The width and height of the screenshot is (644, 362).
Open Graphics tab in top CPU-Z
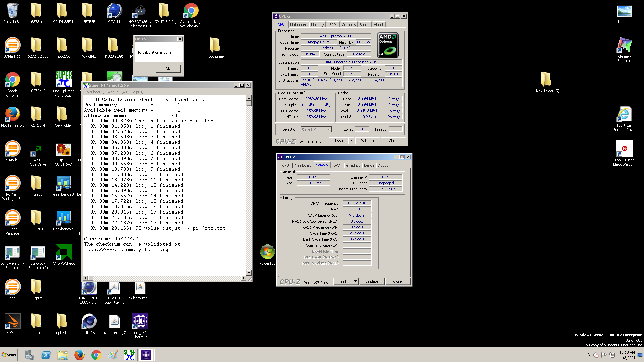point(348,25)
